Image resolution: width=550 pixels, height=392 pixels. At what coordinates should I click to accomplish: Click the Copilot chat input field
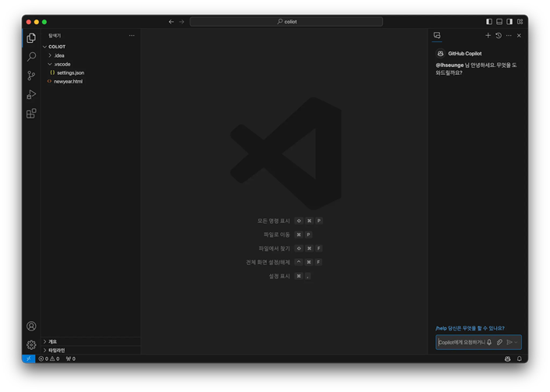tap(460, 342)
